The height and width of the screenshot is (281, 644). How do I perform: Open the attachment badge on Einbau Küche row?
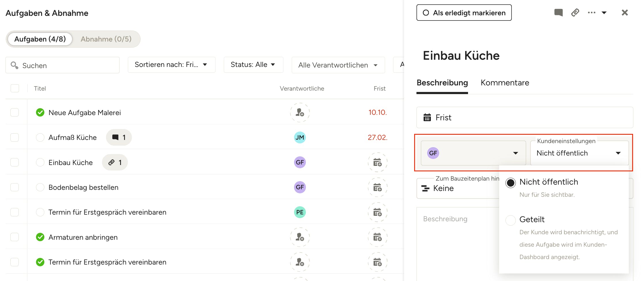pos(115,162)
